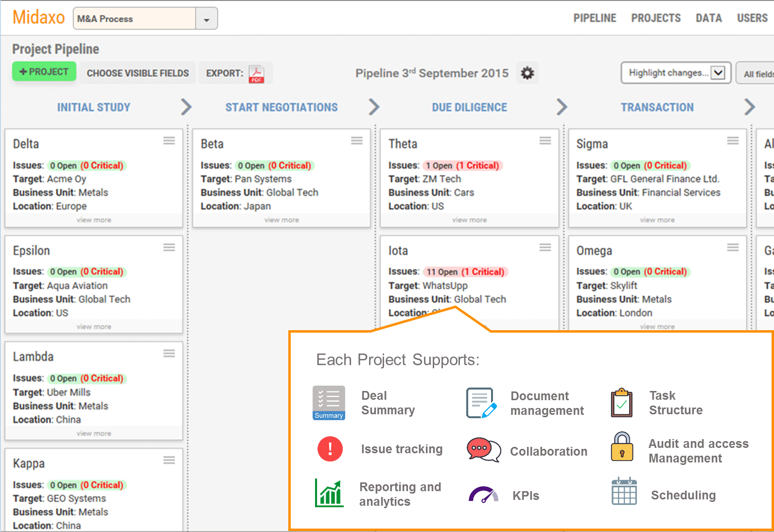Click Beta's 0 Open issues badge
Image resolution: width=774 pixels, height=532 pixels.
tap(275, 165)
